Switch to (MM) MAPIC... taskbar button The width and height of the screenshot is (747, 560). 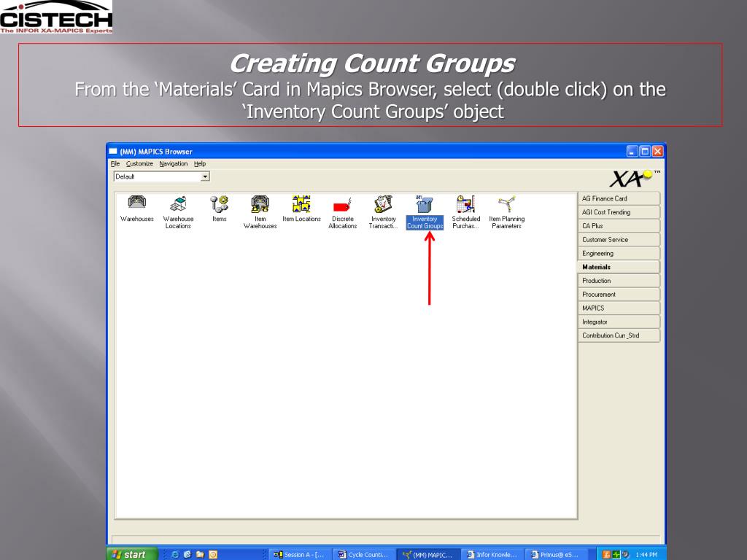[427, 554]
